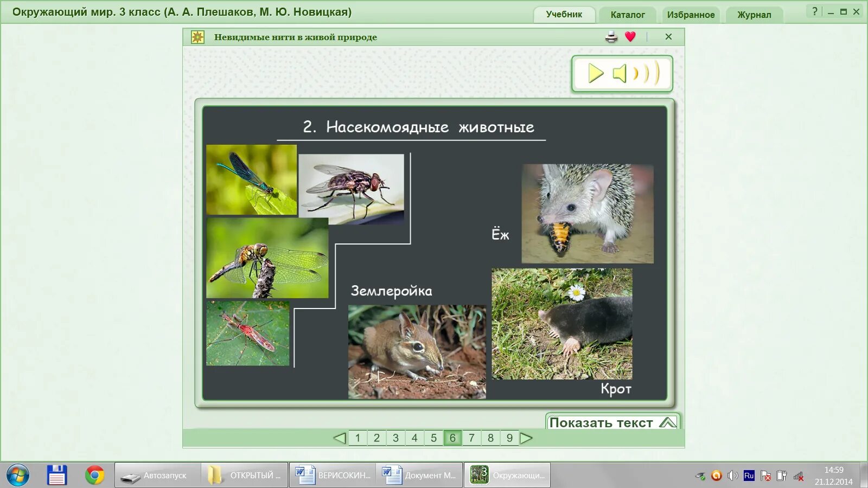Play the slide audio narration

(x=596, y=73)
